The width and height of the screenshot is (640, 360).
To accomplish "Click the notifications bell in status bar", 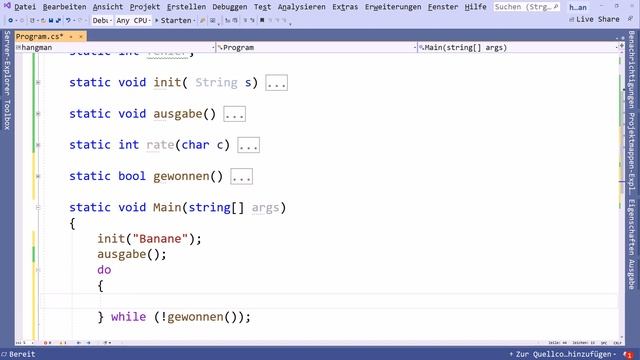I will point(629,355).
